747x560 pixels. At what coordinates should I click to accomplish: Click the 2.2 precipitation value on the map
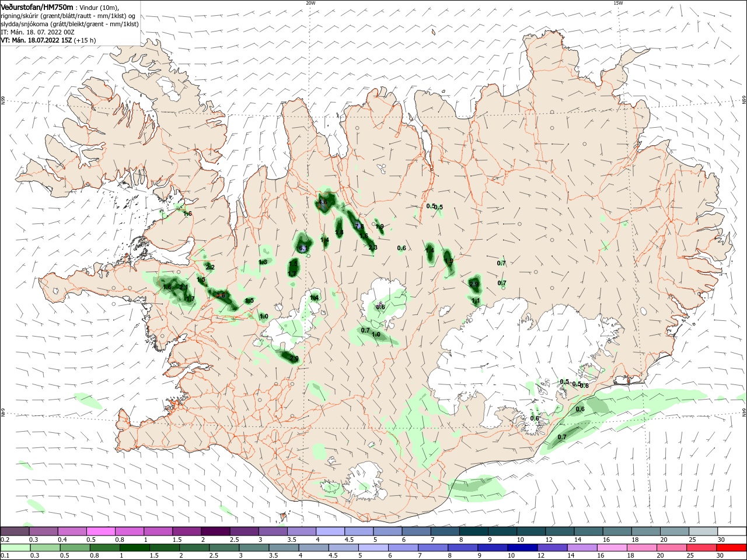coord(210,267)
